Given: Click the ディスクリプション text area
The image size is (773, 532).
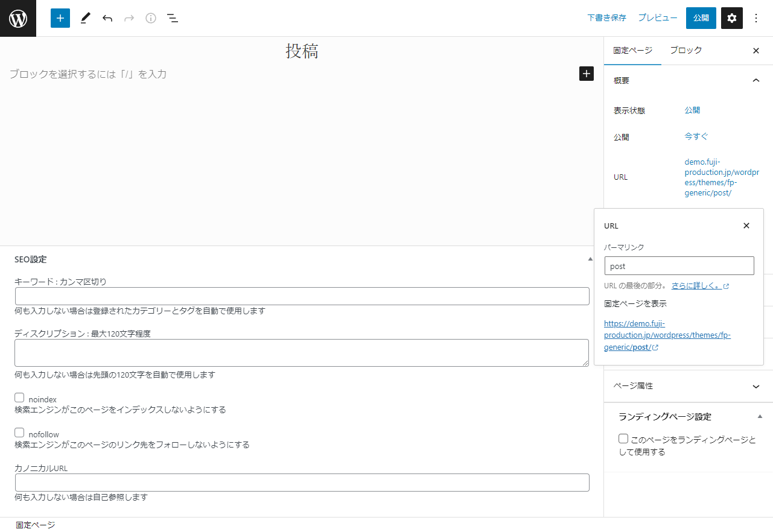Looking at the screenshot, I should point(302,353).
